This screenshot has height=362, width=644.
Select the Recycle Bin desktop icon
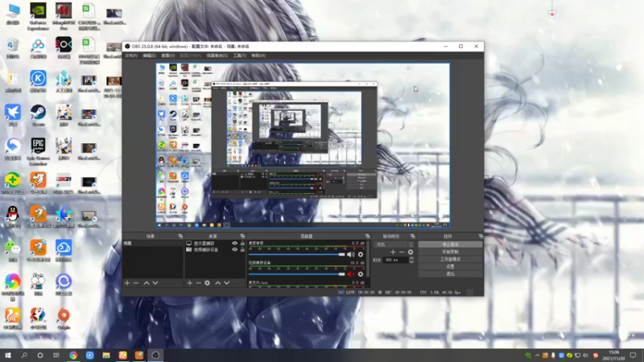13,47
